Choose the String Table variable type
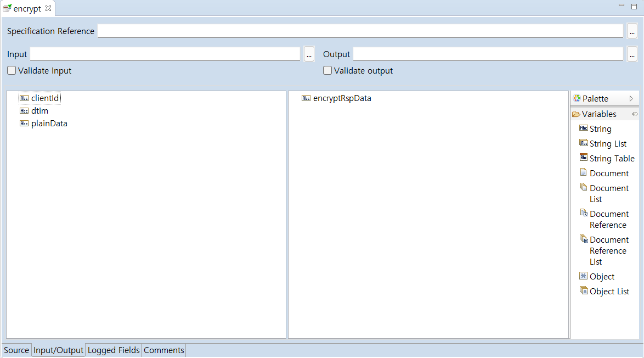Viewport: 644px width, 358px height. point(611,159)
